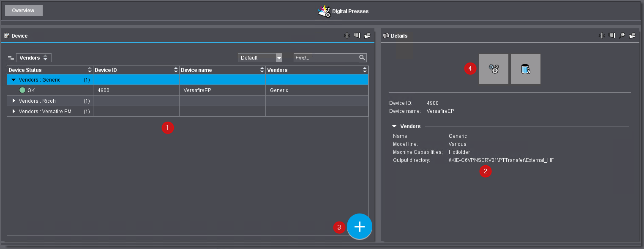Expand the Vendors : Ricoh group

click(x=14, y=101)
